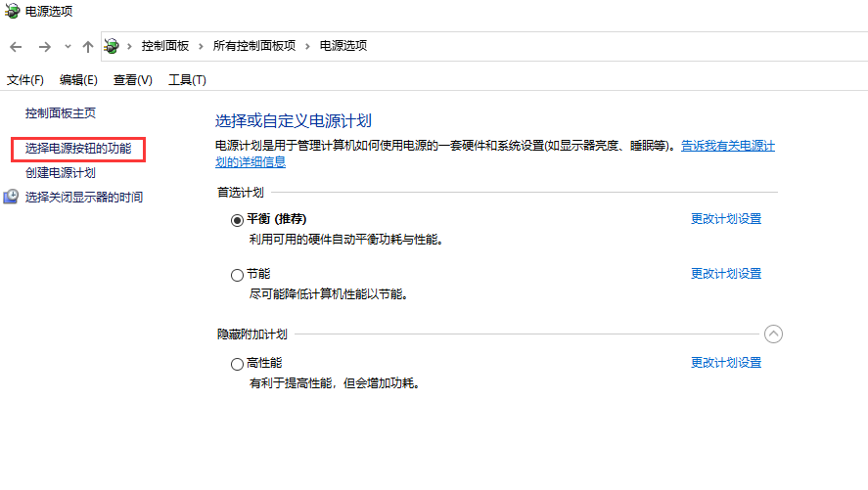Open 创建电源计划 link
This screenshot has width=868, height=490.
pyautogui.click(x=61, y=173)
